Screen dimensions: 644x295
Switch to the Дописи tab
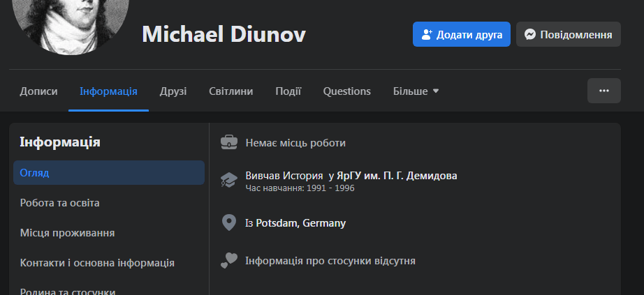tap(39, 91)
